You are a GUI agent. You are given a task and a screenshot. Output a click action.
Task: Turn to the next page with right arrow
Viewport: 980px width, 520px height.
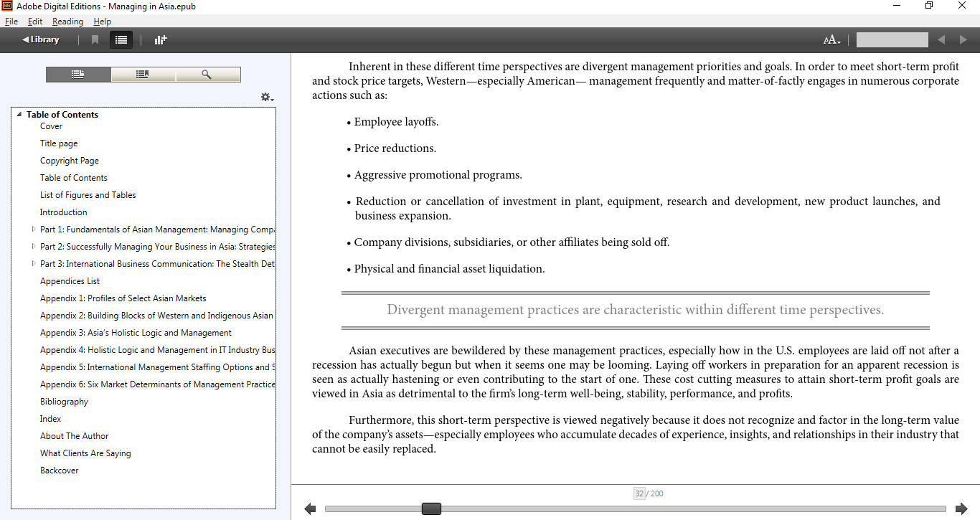pos(961,509)
